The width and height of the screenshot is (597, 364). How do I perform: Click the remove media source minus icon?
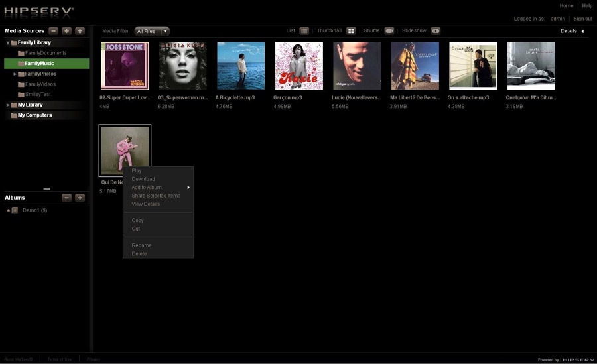pos(54,31)
